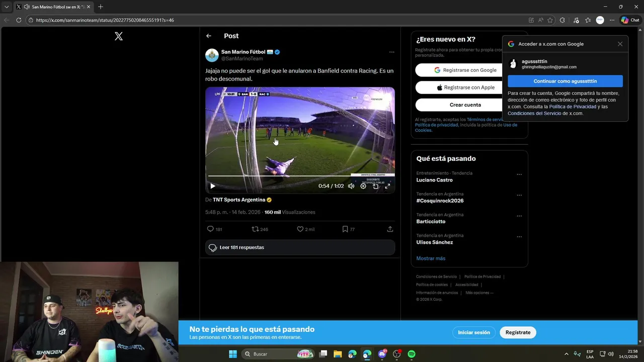Share the tweet via share icon
This screenshot has width=644, height=362.
390,229
